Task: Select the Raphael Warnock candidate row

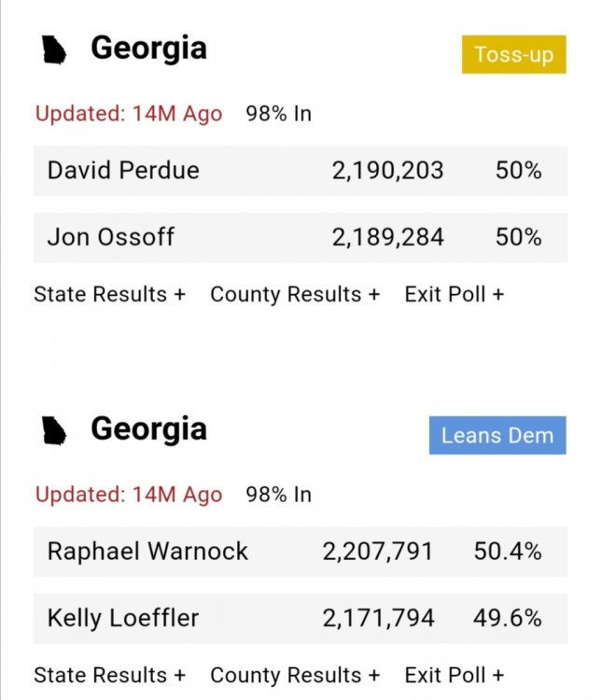Action: pos(300,552)
